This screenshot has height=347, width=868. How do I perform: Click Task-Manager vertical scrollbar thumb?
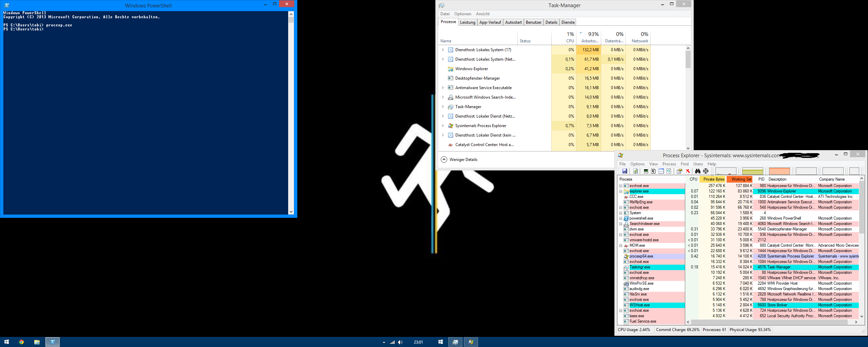(688, 59)
